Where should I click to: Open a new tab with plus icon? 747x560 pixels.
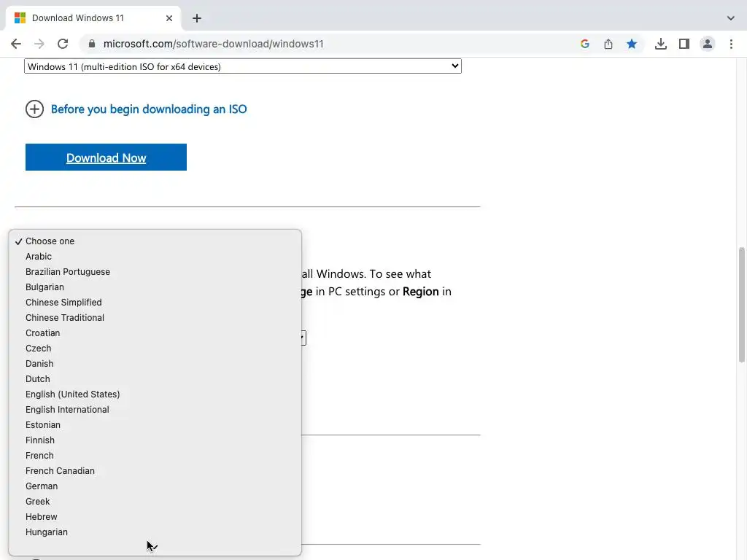(x=197, y=18)
